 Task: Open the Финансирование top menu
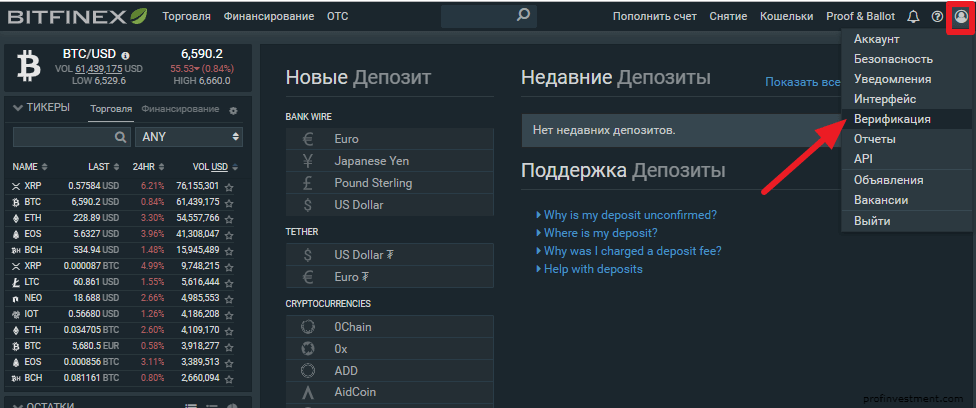pos(269,17)
